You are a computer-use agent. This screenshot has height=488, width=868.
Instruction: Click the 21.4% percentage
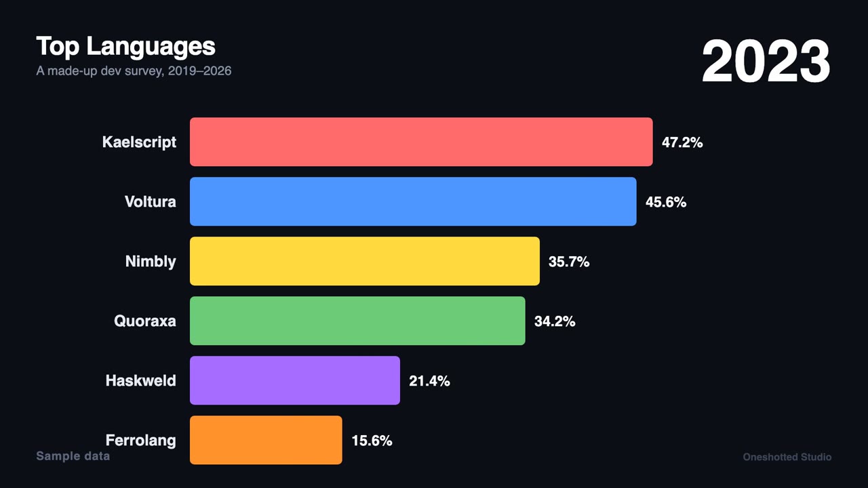pyautogui.click(x=429, y=381)
